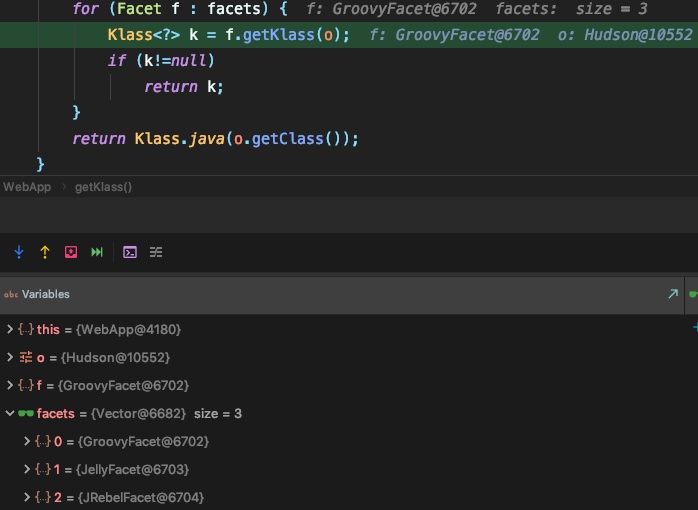The image size is (698, 510).
Task: Click the green Run to Cursor icon
Action: pyautogui.click(x=97, y=252)
